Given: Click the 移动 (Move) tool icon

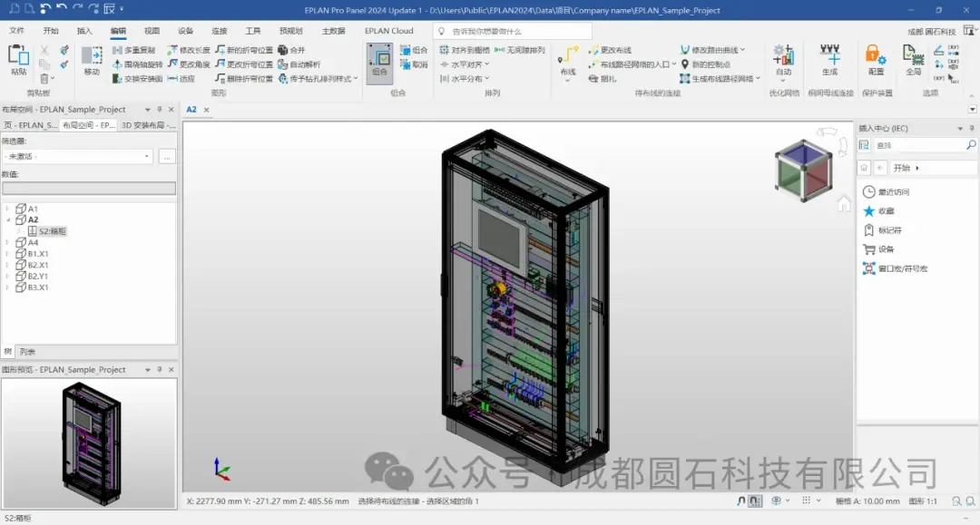Looking at the screenshot, I should point(92,61).
